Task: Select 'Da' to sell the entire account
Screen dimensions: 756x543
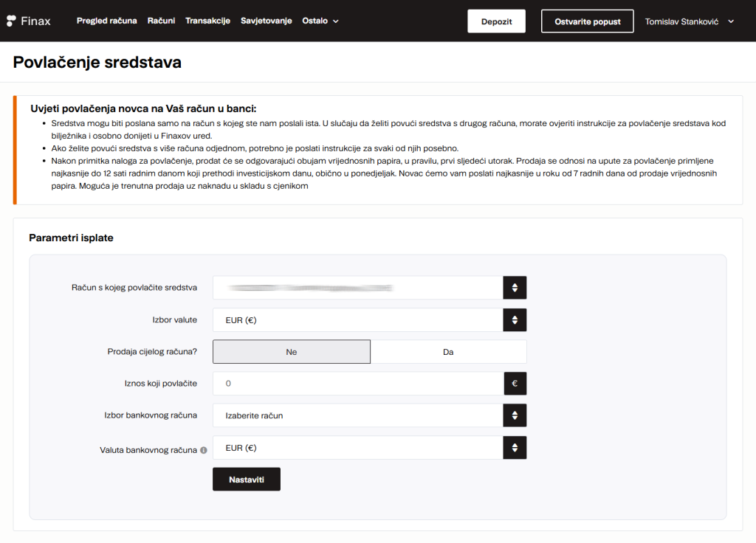Action: coord(448,352)
